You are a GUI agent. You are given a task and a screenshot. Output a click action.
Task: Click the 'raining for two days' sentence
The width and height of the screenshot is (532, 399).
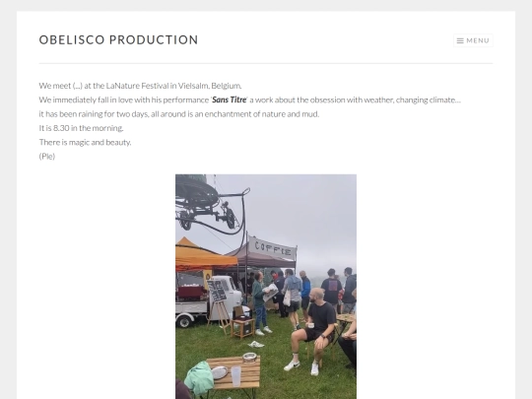click(179, 114)
